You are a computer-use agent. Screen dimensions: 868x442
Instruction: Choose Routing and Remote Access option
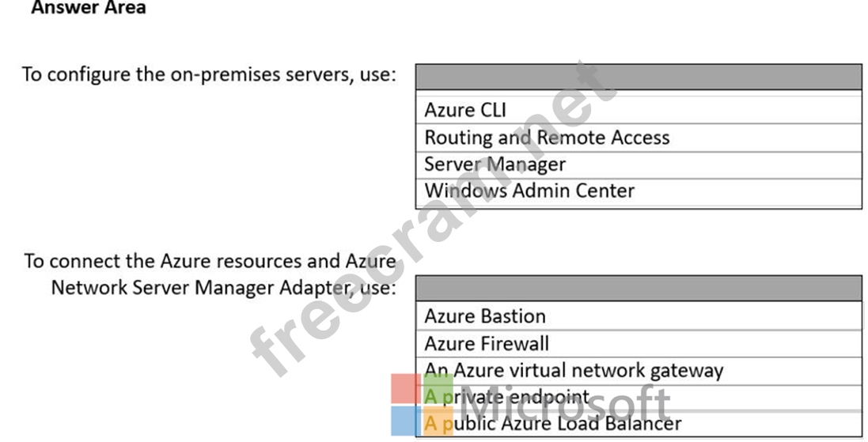click(x=547, y=138)
